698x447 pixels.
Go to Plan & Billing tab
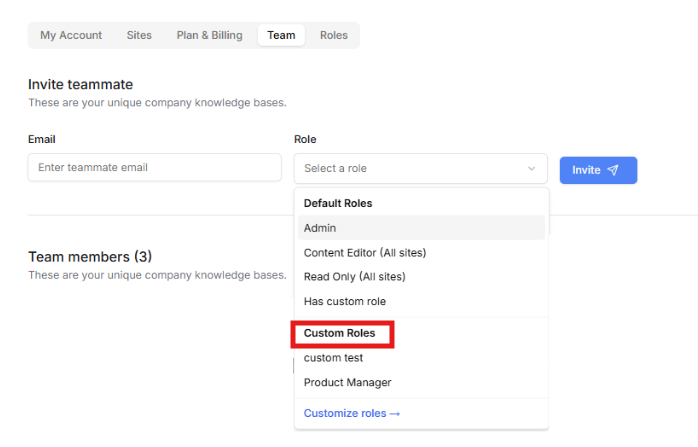pyautogui.click(x=209, y=35)
